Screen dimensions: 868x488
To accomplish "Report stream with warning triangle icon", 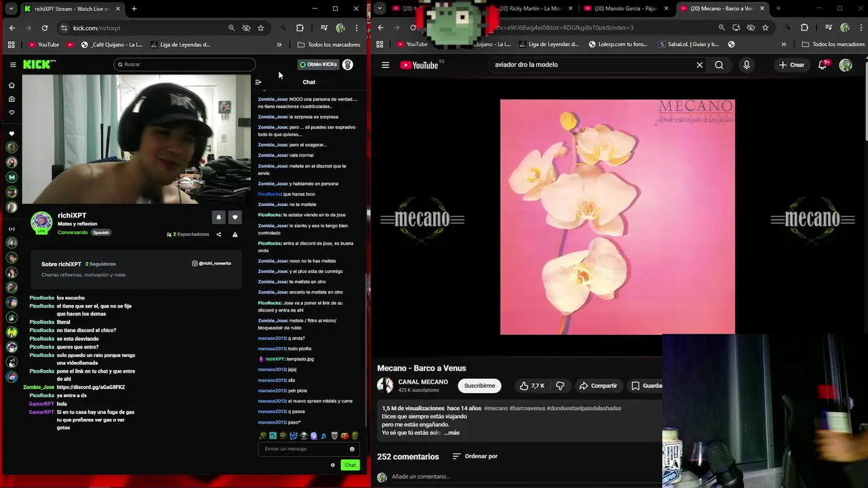I will coord(235,235).
